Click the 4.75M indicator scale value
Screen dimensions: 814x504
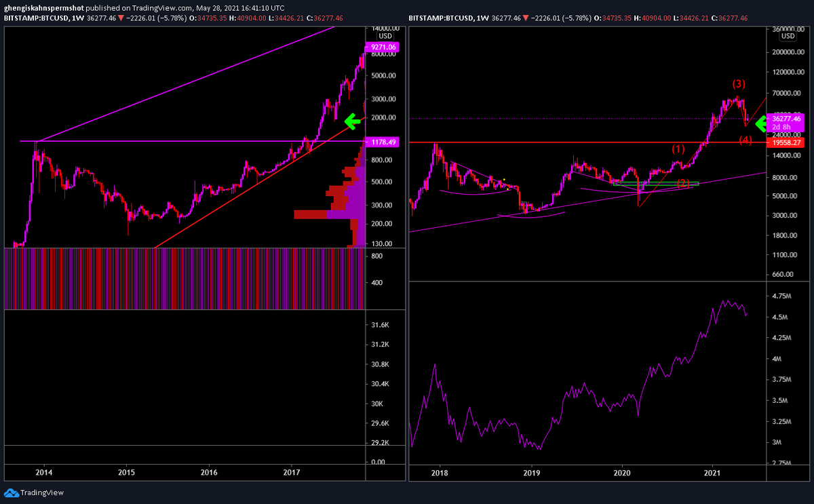pos(782,296)
